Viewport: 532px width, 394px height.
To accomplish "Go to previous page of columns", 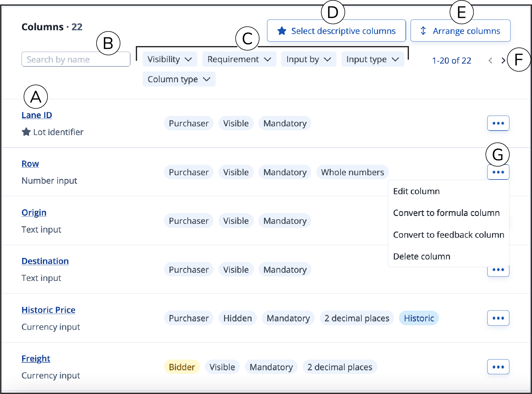I will tap(490, 60).
